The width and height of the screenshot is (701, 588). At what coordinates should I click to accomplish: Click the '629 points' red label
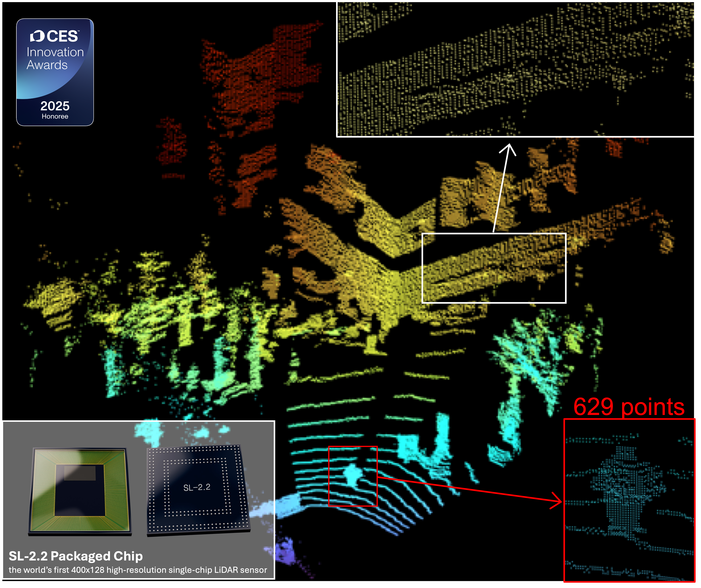pos(629,407)
